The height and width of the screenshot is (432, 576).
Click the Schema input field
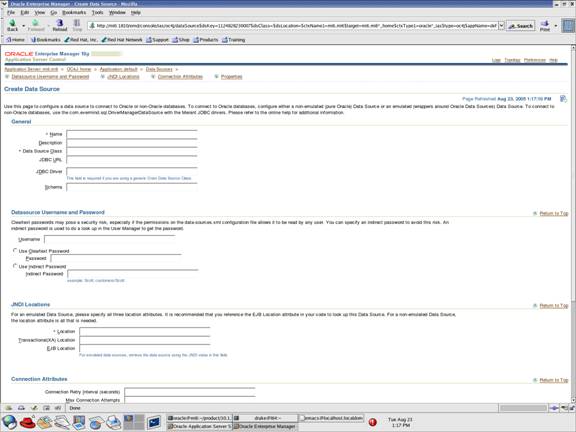132,187
